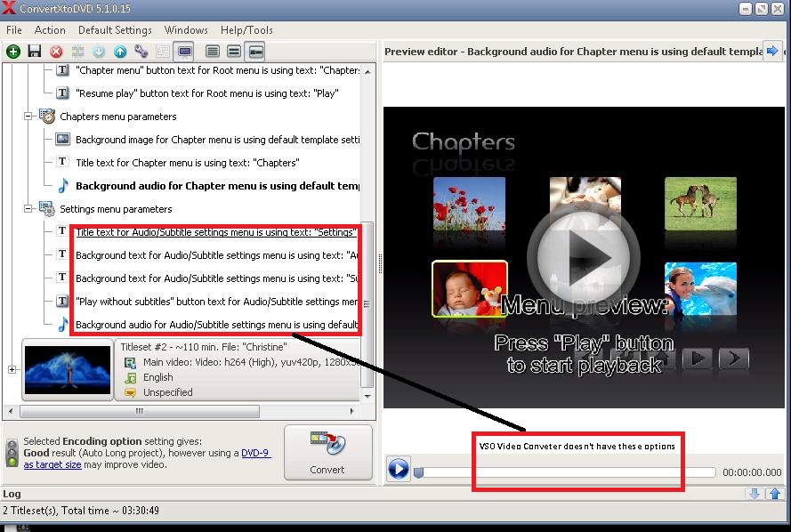This screenshot has width=791, height=532.
Task: Click the sleeping baby chapter thumbnail
Action: [469, 288]
